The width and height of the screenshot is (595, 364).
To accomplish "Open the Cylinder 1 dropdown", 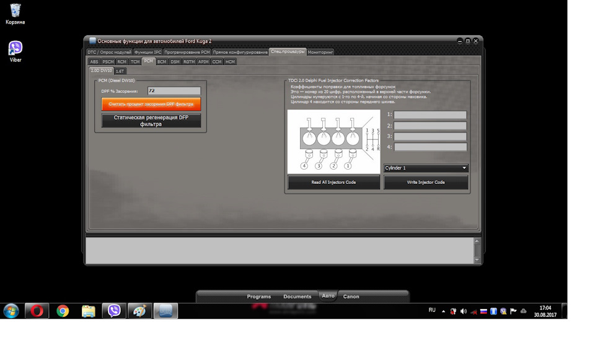I will click(426, 168).
